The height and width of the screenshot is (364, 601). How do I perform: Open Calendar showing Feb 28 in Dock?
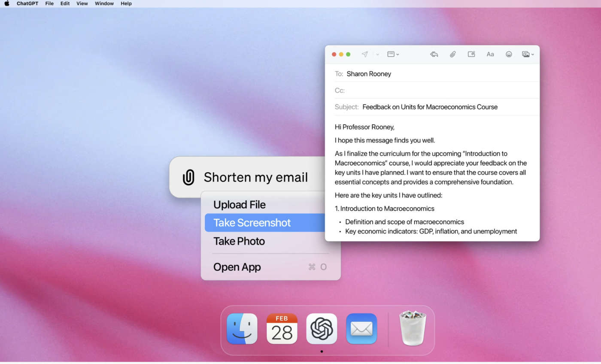[x=282, y=329]
